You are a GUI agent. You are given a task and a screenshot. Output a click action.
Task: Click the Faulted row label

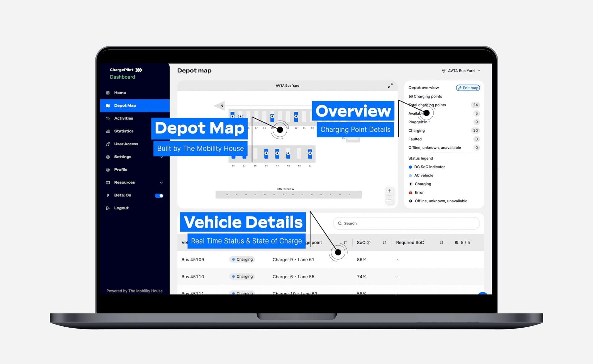[x=415, y=139]
